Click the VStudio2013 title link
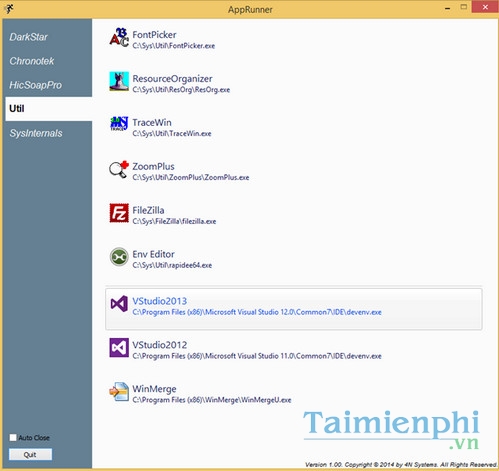This screenshot has width=499, height=471. (x=160, y=301)
